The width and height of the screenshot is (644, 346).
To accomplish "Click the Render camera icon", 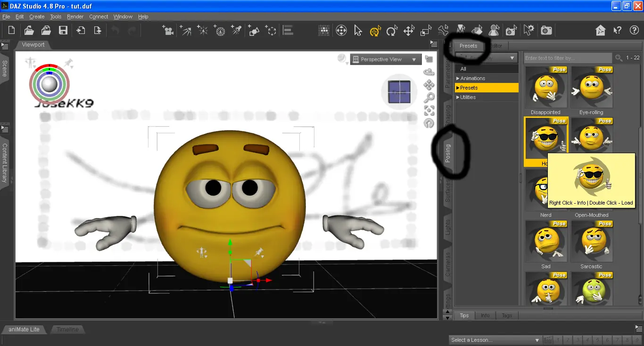I will tap(546, 31).
